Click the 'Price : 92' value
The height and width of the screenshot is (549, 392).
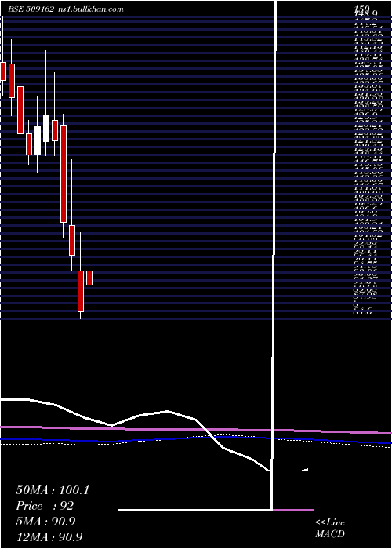point(45,506)
